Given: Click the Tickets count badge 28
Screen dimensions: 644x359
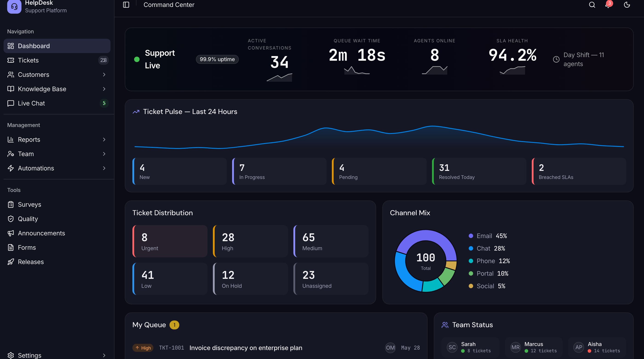Looking at the screenshot, I should tap(103, 60).
